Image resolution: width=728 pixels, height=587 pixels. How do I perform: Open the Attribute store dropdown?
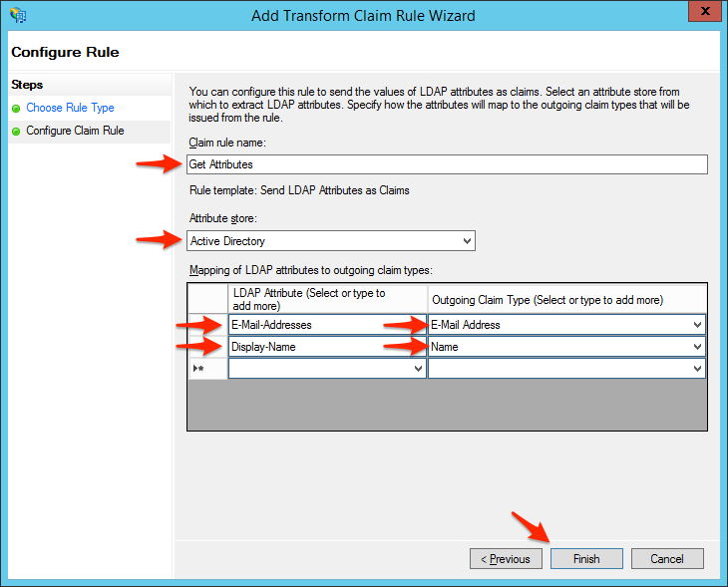pyautogui.click(x=467, y=241)
